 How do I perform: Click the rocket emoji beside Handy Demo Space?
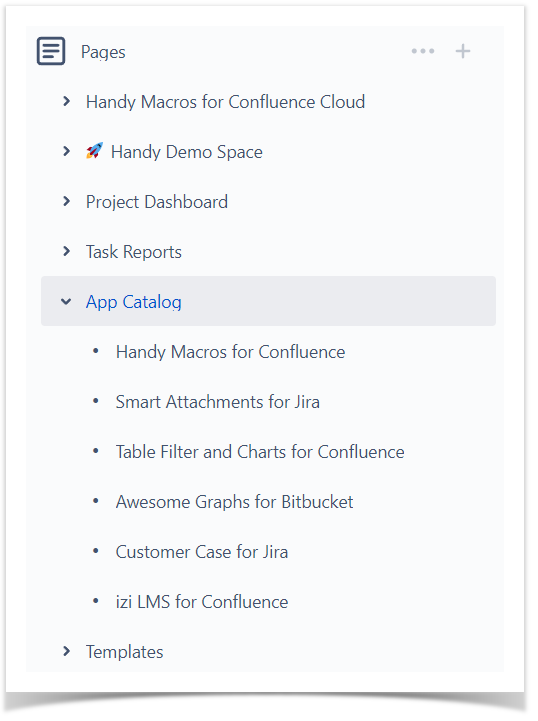tap(94, 151)
